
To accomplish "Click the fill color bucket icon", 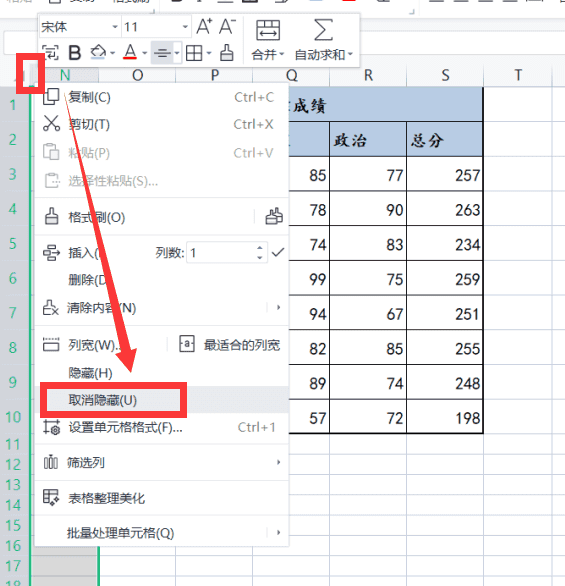I will click(98, 53).
